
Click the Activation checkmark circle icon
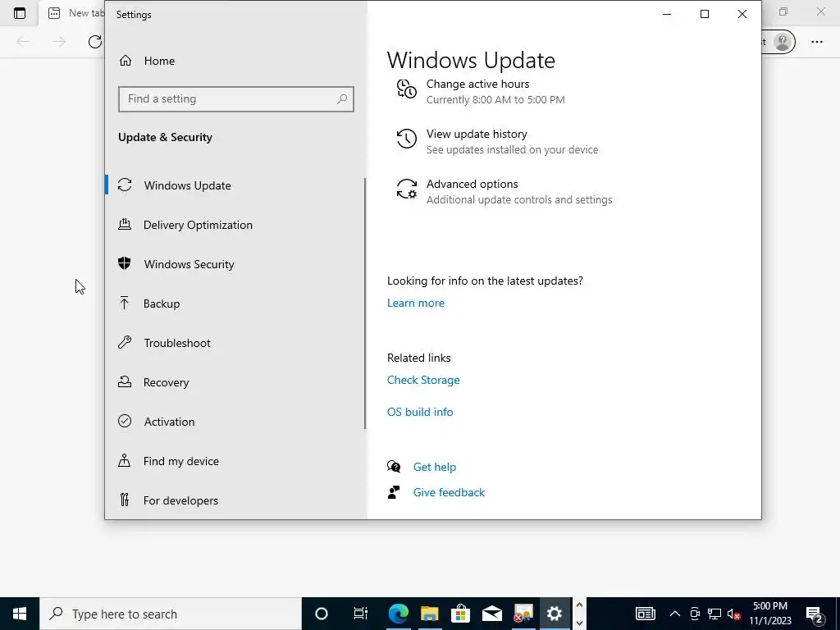(x=125, y=421)
